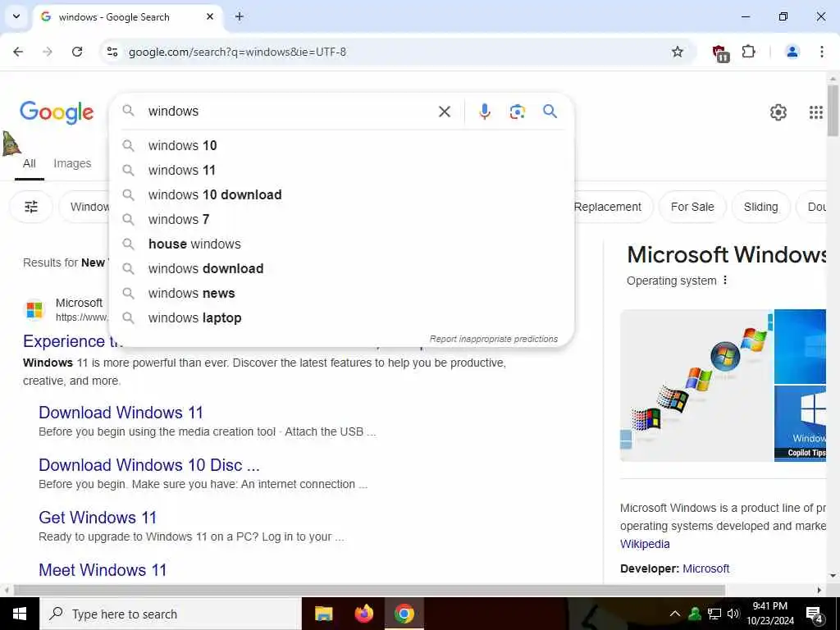Click the blue search magnifier button

(550, 112)
